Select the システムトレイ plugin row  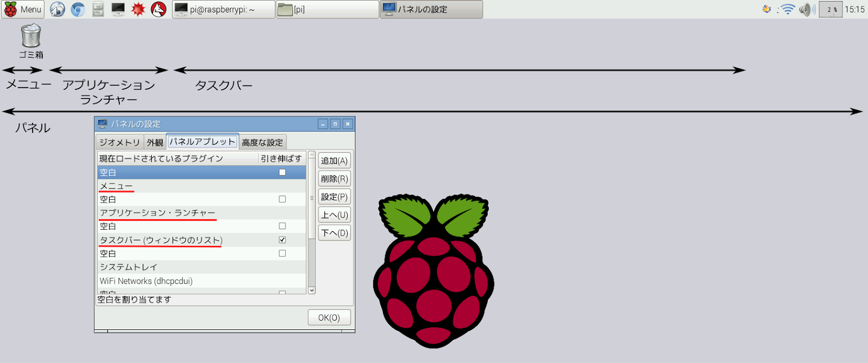(x=201, y=267)
